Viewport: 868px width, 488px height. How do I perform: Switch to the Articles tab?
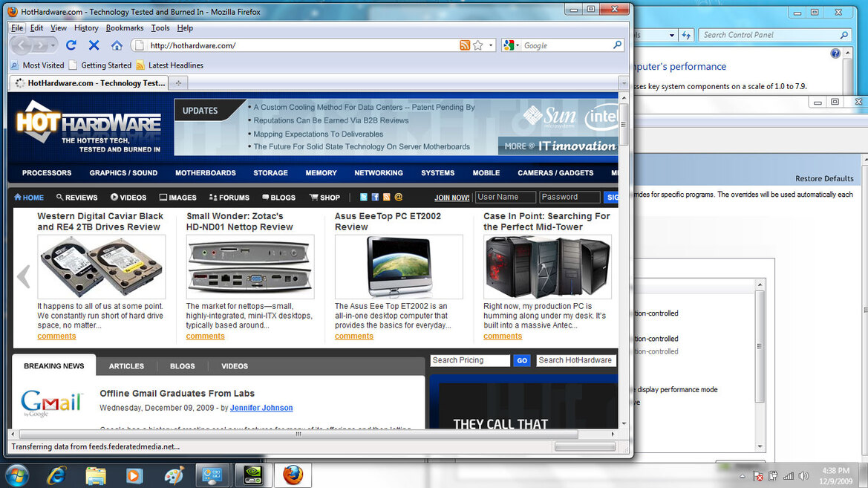[x=126, y=366]
